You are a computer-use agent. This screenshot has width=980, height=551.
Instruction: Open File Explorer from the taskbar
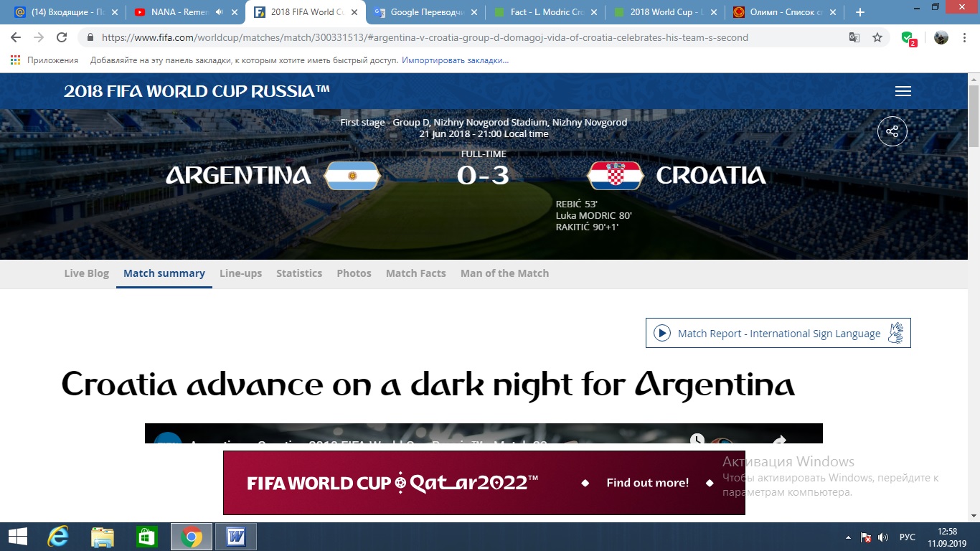[x=103, y=537]
